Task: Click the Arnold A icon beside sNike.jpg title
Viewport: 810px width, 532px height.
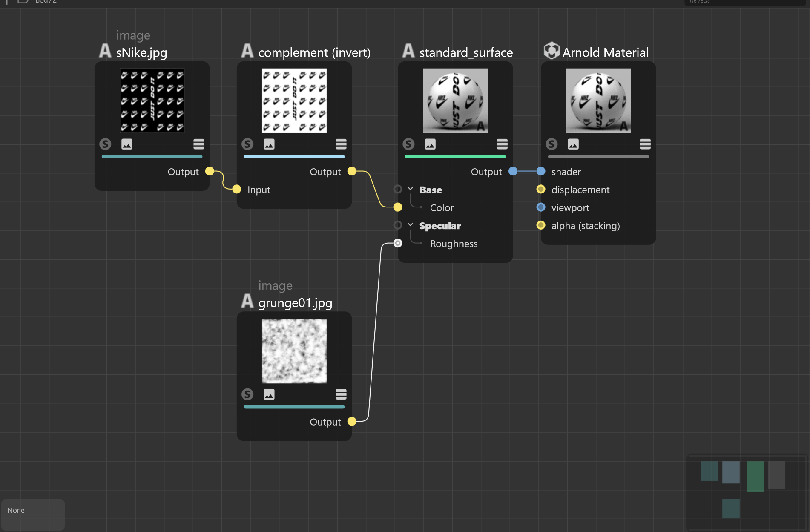Action: 105,51
